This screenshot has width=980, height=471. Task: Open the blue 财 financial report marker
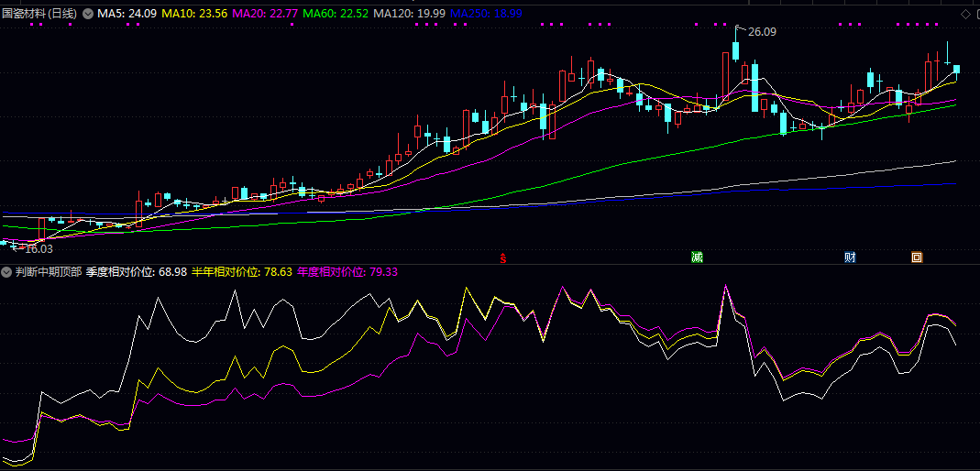point(850,257)
